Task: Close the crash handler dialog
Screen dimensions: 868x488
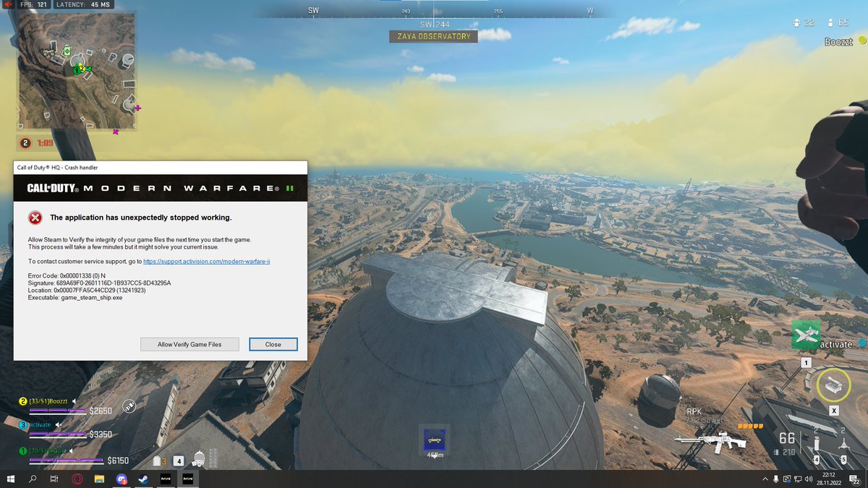Action: click(273, 344)
